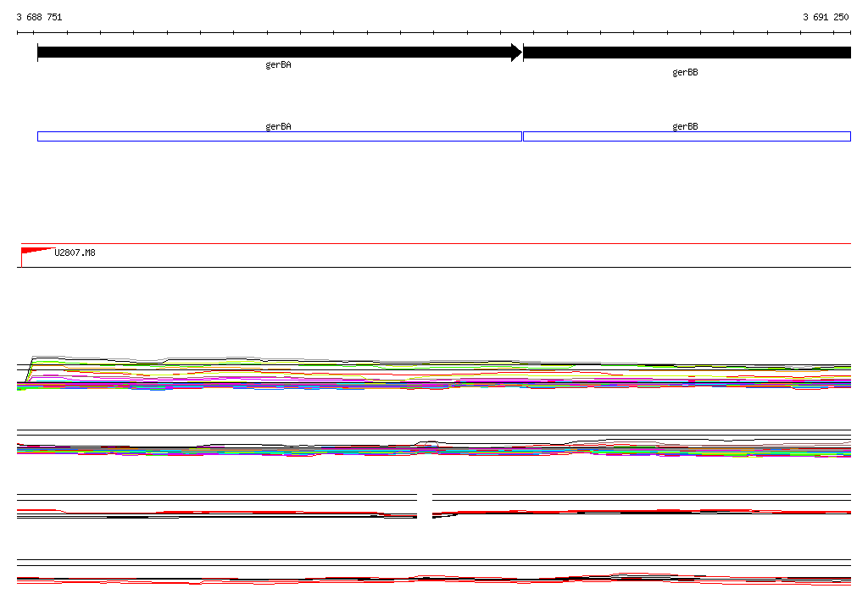Click the gerBB label under black bar
Viewport: 868px width, 605px height.
(685, 73)
